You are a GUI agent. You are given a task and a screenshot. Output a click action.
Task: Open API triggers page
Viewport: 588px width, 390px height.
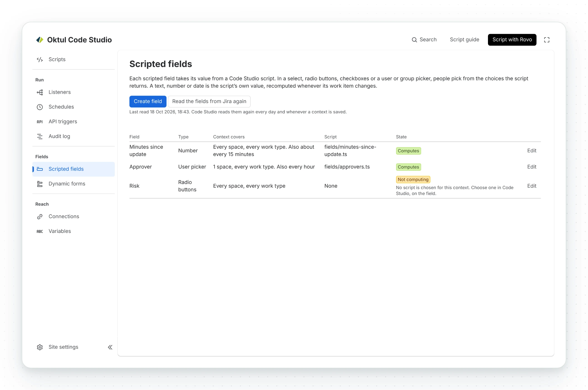(x=73, y=122)
